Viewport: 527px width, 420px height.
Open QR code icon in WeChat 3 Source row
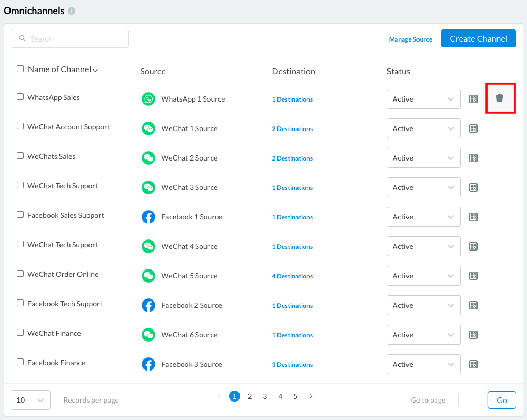473,187
